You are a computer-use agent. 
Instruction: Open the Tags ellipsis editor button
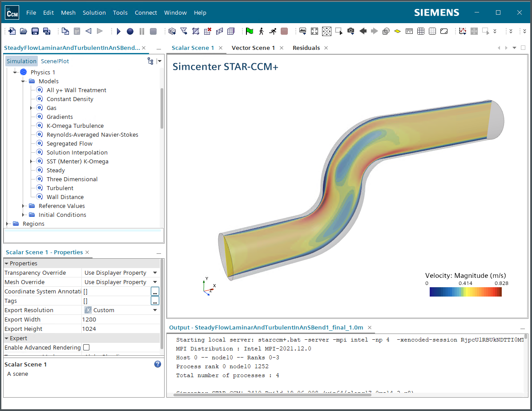(x=155, y=301)
